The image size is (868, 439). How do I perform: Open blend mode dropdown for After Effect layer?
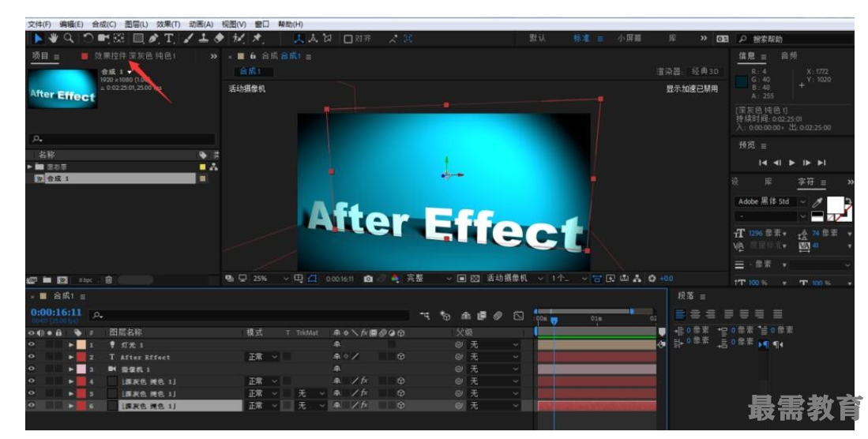click(x=262, y=357)
